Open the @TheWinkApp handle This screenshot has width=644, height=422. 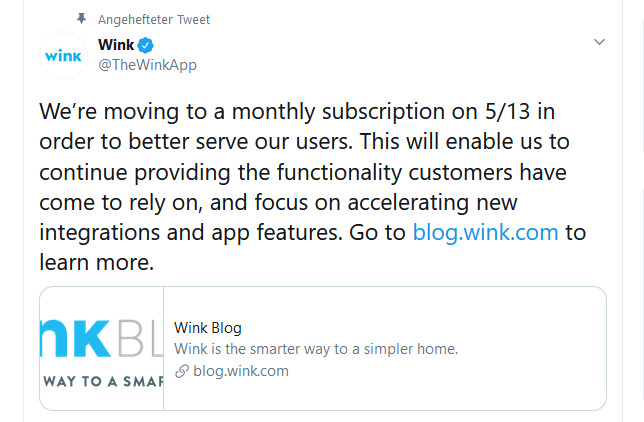tap(147, 65)
